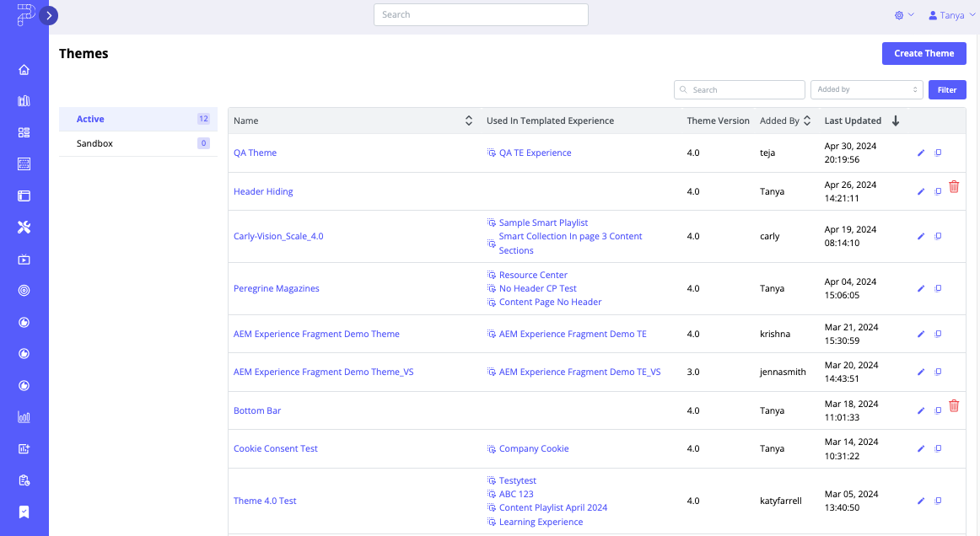This screenshot has height=536, width=980.
Task: Open the settings gear icon at top right
Action: [x=899, y=14]
